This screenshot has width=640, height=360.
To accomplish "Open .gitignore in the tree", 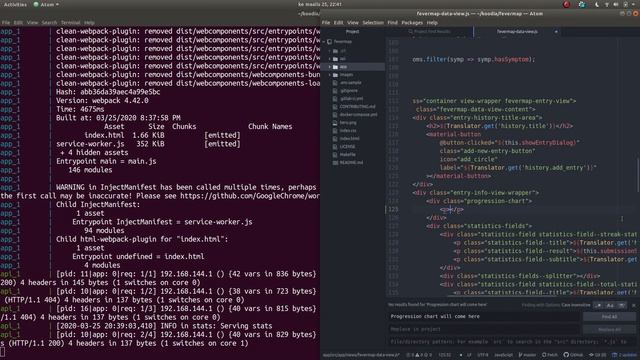I will point(349,91).
